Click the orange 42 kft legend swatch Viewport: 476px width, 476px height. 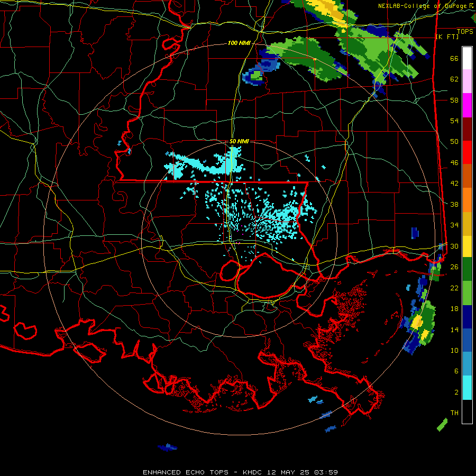(467, 199)
